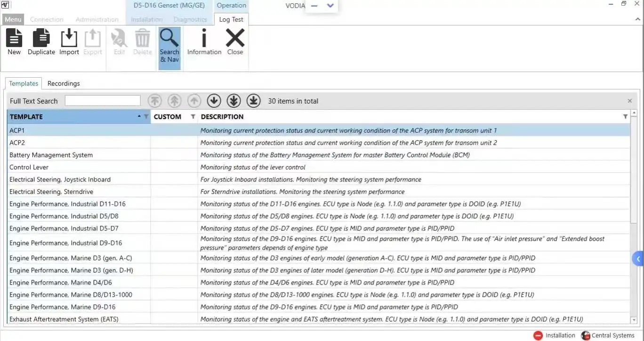Open the CUSTOM column filter
Viewport: 644px width, 341px height.
point(193,116)
